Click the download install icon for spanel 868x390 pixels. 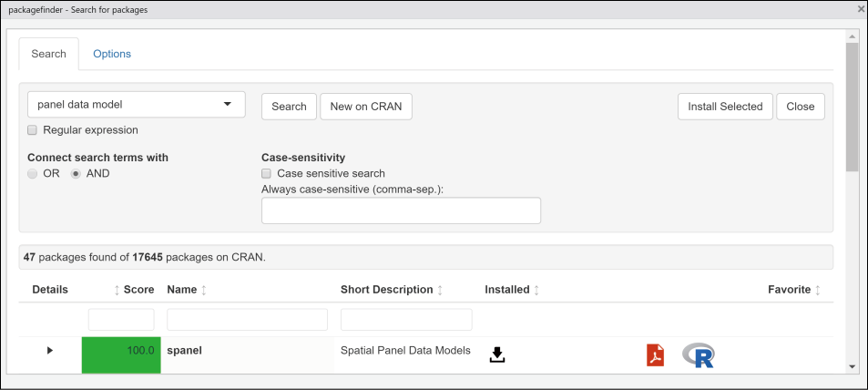[x=496, y=354]
